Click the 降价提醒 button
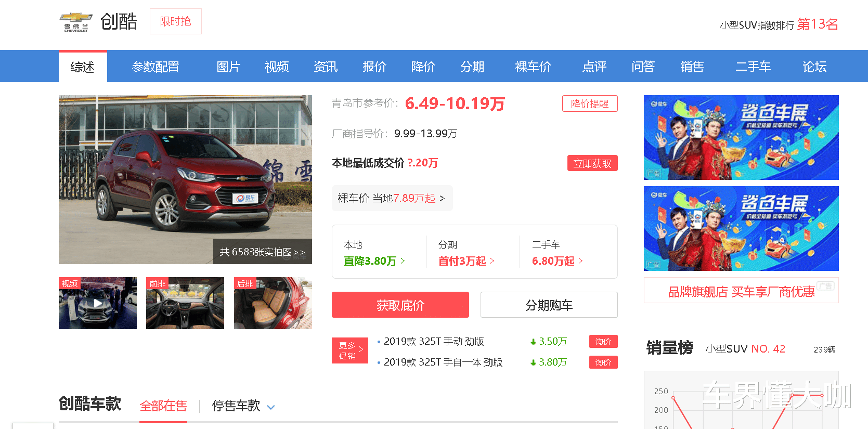Screen dimensions: 868x429 pyautogui.click(x=590, y=103)
